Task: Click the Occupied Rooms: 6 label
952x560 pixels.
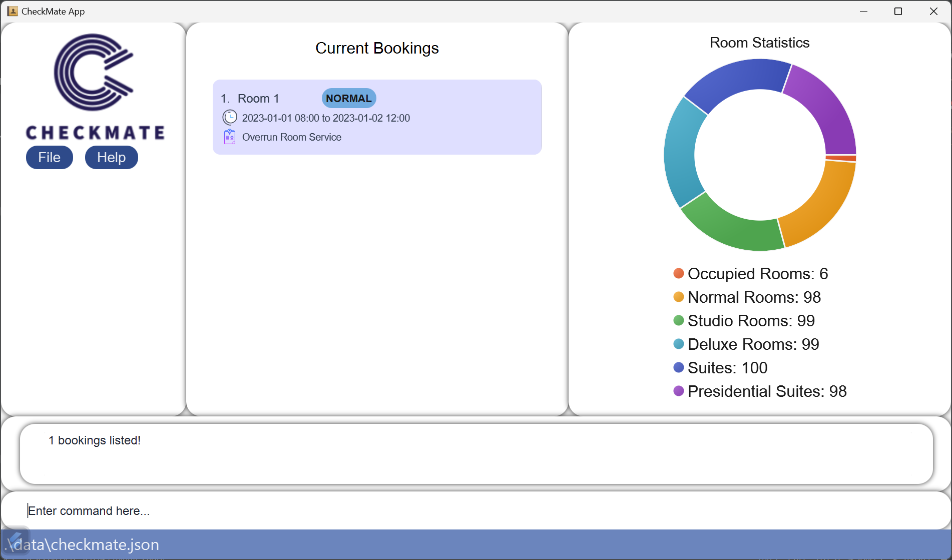Action: [758, 274]
